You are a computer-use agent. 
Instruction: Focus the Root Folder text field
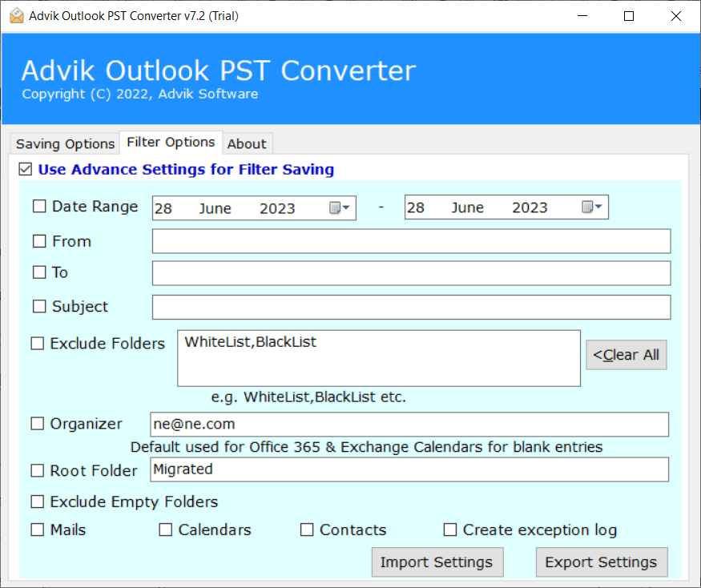click(x=409, y=469)
